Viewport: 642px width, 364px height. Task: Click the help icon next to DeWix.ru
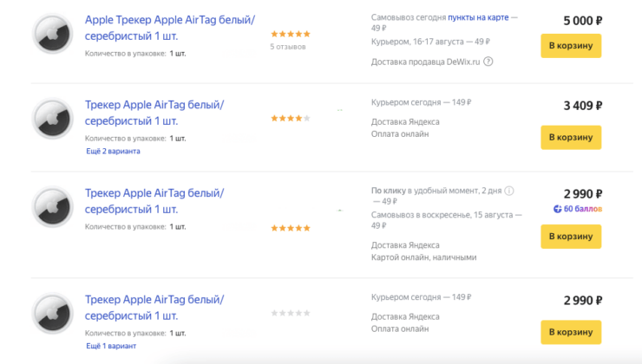tap(488, 62)
